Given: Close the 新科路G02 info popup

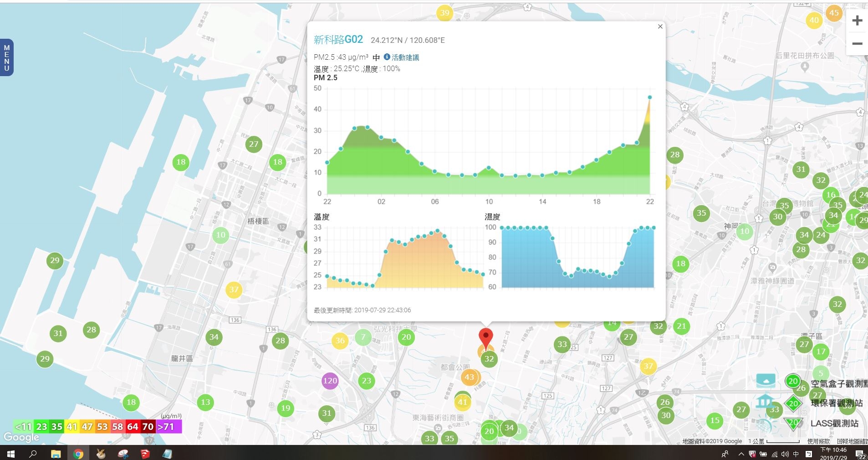Looking at the screenshot, I should pyautogui.click(x=660, y=26).
